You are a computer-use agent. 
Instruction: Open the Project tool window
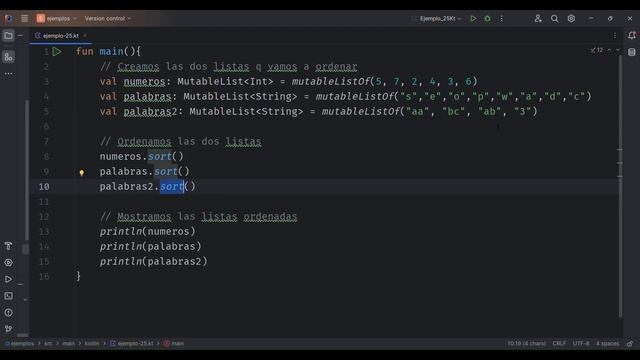coord(8,36)
